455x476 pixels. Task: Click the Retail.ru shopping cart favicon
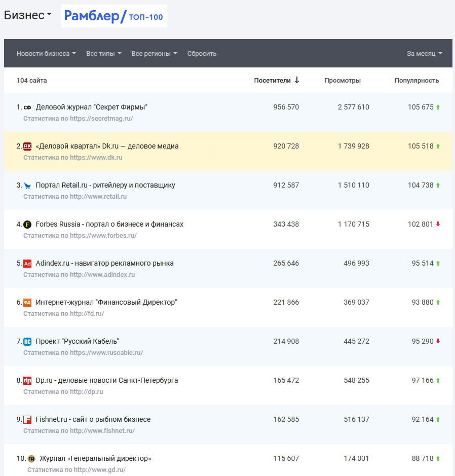click(27, 186)
